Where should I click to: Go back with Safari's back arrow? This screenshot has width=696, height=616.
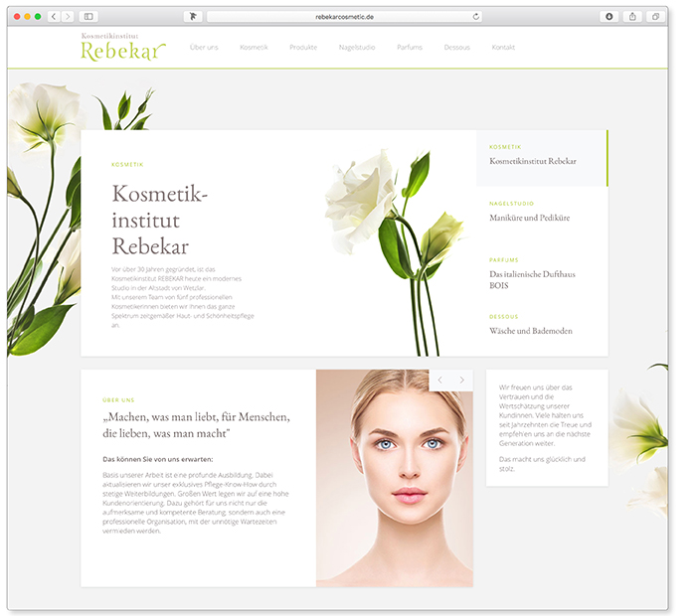54,17
